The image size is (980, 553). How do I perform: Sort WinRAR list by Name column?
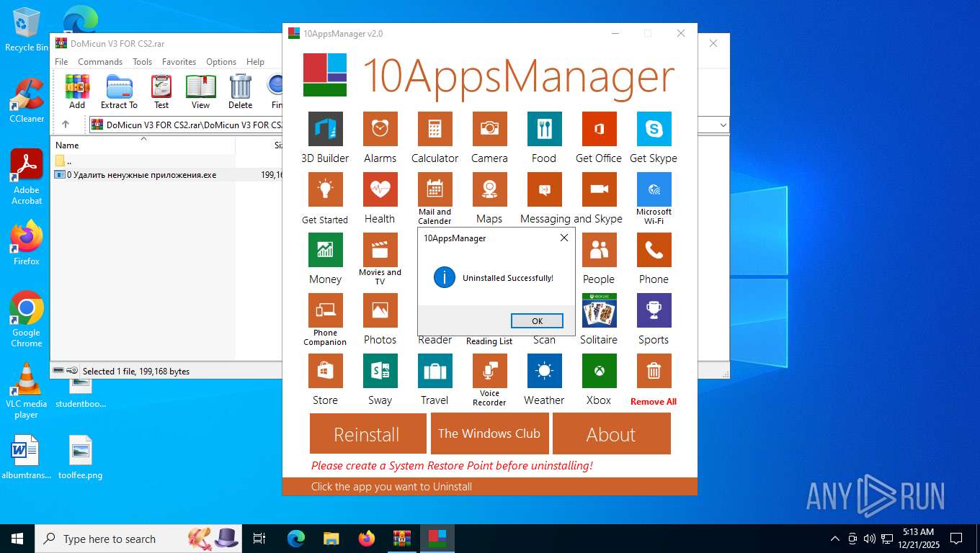click(x=143, y=145)
